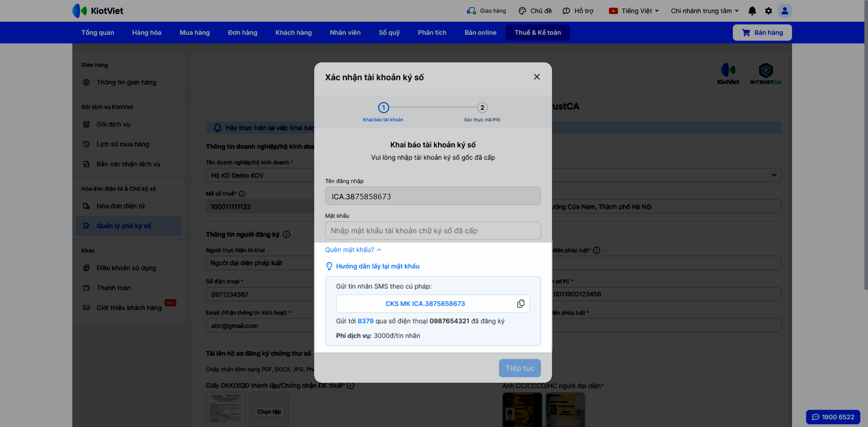Open the Hàng hóa menu
This screenshot has width=868, height=427.
146,33
